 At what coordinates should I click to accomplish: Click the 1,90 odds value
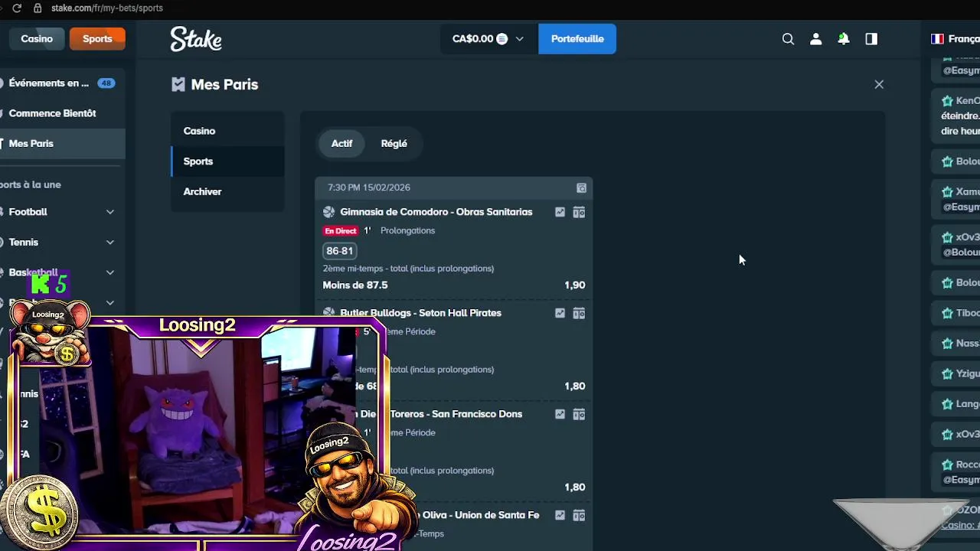[x=575, y=285]
